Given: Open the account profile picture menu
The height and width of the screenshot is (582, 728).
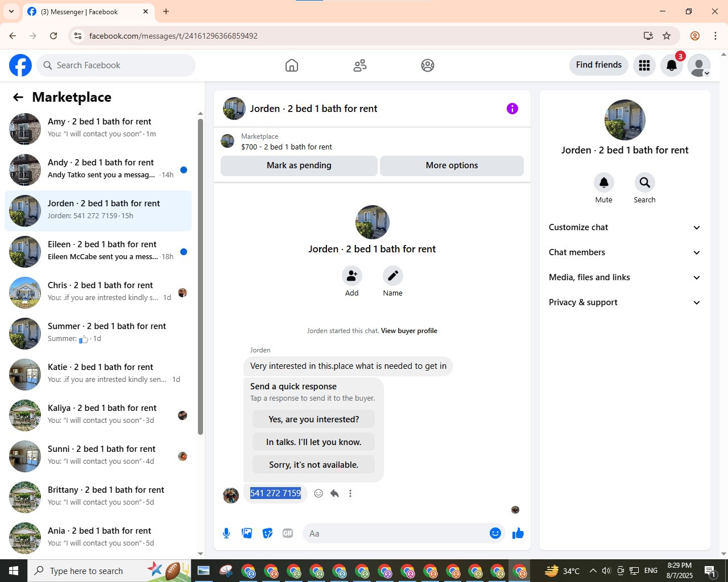Looking at the screenshot, I should pos(699,65).
